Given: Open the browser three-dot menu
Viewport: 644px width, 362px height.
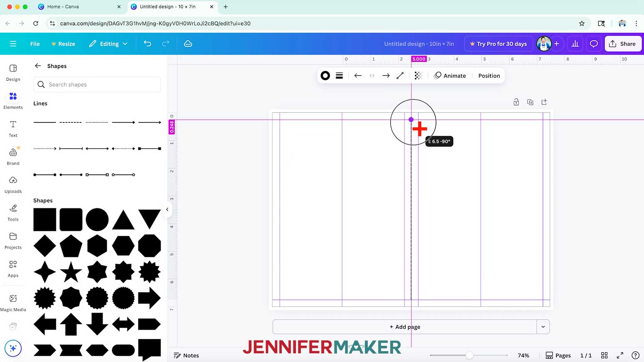Looking at the screenshot, I should 636,23.
